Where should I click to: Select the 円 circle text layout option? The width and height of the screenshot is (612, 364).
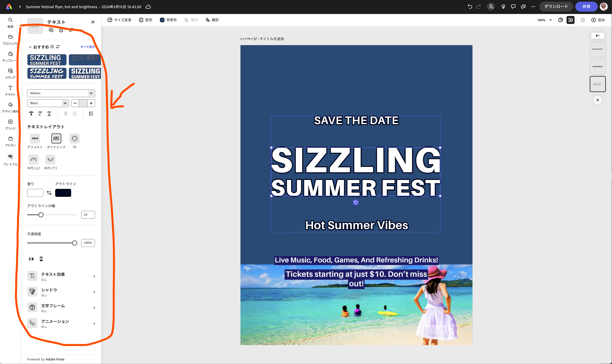click(74, 139)
